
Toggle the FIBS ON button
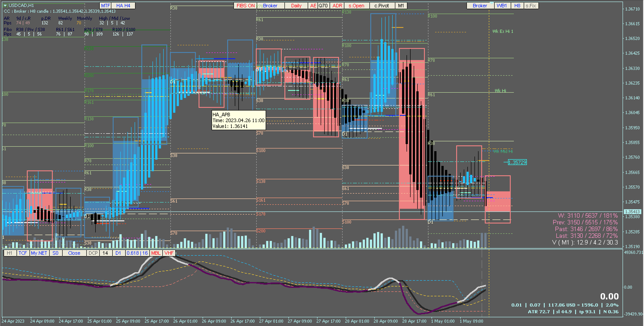(245, 6)
